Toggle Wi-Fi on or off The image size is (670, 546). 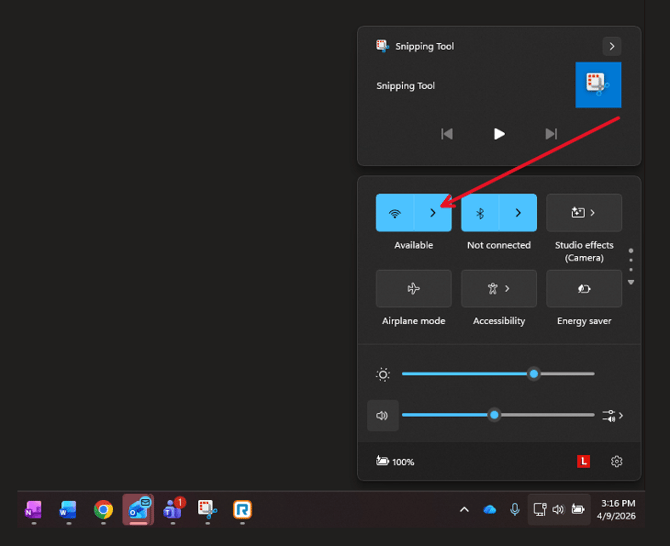coord(394,213)
